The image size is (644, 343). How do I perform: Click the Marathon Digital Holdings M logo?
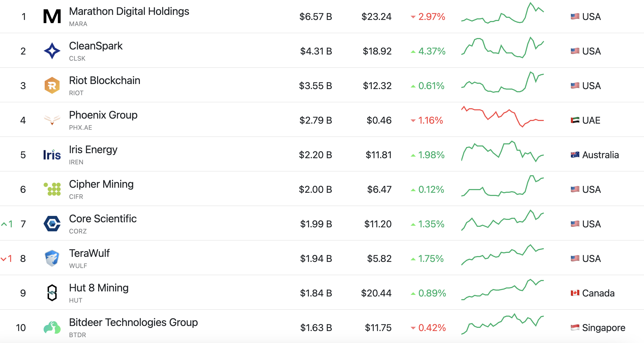pos(52,16)
